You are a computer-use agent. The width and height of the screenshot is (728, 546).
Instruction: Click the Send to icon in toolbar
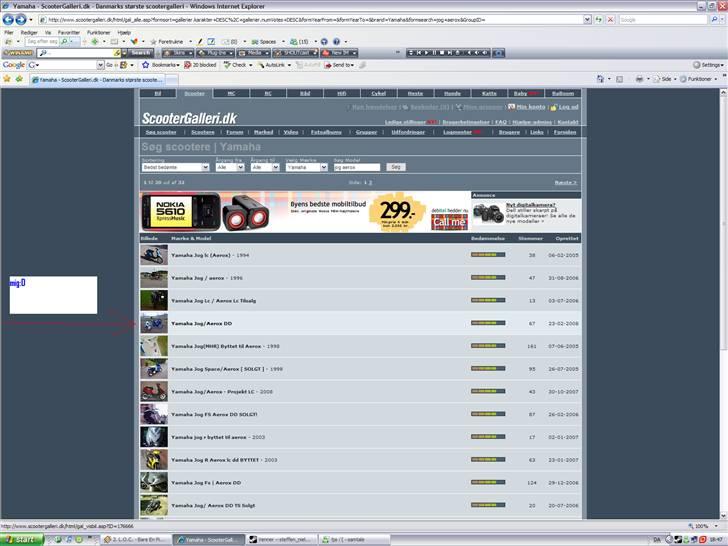tap(326, 64)
